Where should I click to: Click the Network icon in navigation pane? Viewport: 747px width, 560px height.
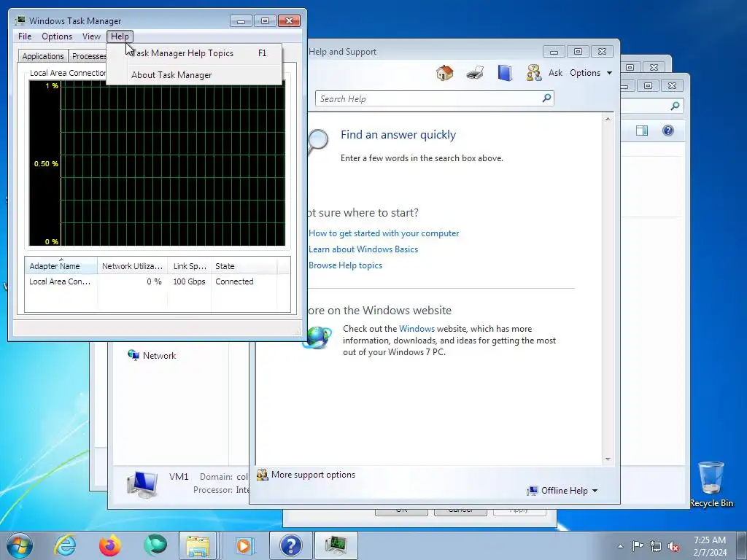coord(133,355)
